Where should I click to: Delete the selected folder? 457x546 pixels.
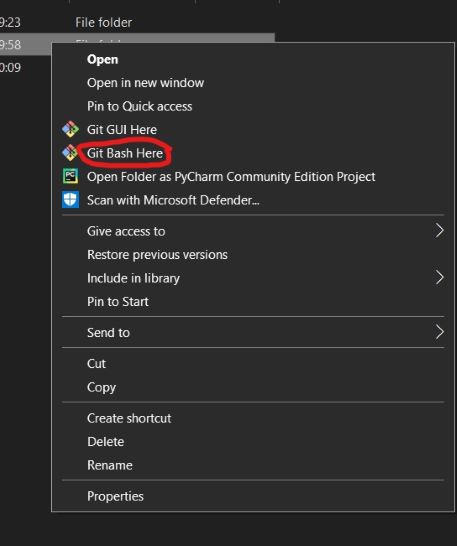106,442
